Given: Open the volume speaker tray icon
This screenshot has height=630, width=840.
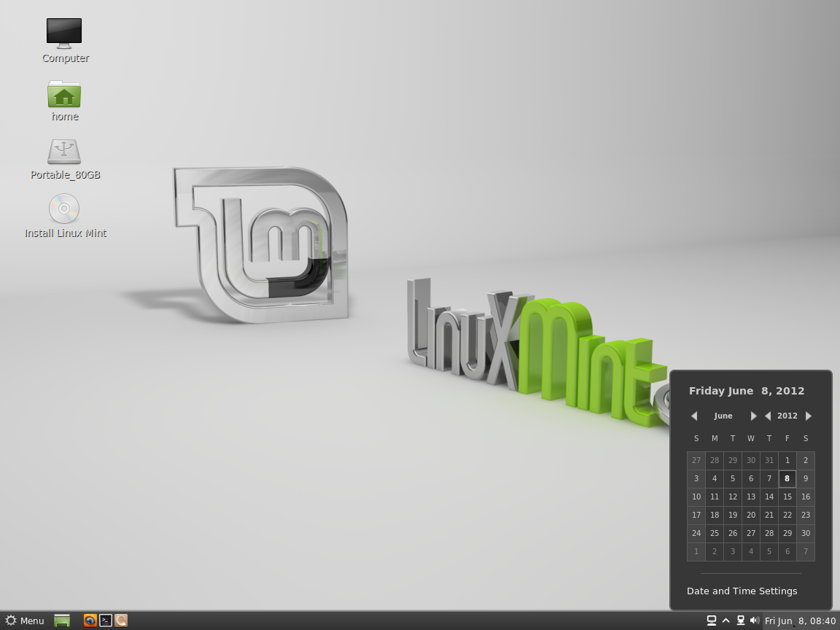Looking at the screenshot, I should (754, 621).
